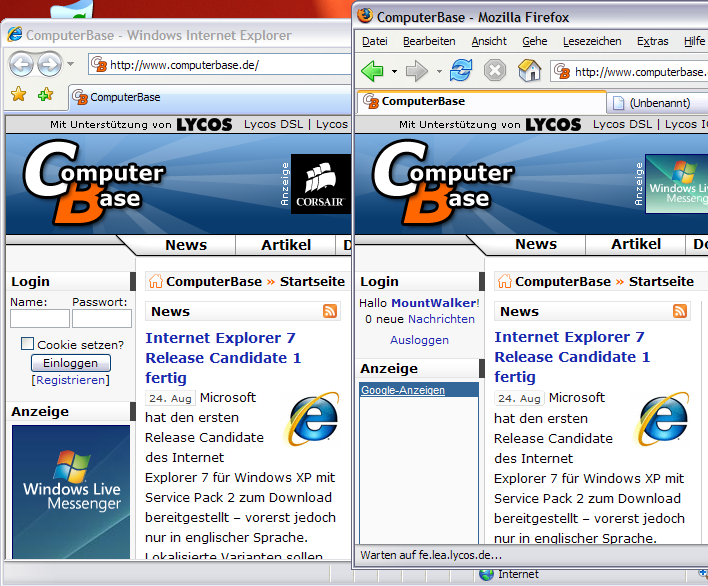
Task: Open the Gehe menu in Firefox
Action: pos(535,41)
